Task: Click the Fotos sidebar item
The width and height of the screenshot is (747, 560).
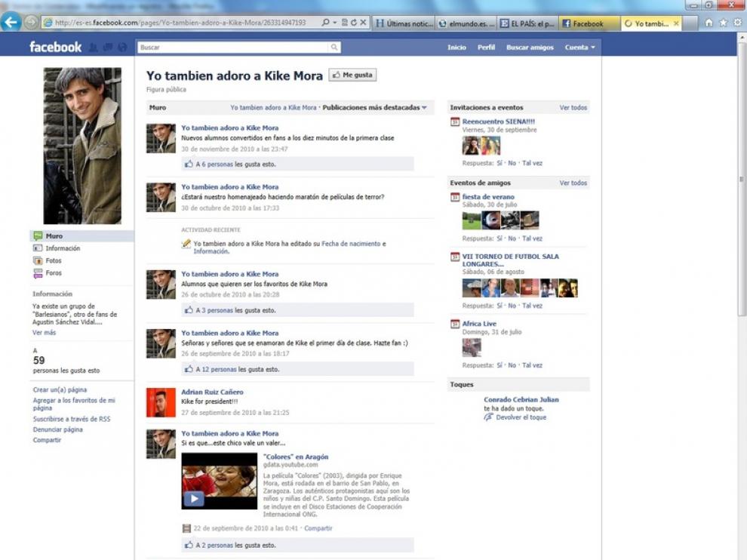Action: pos(53,260)
